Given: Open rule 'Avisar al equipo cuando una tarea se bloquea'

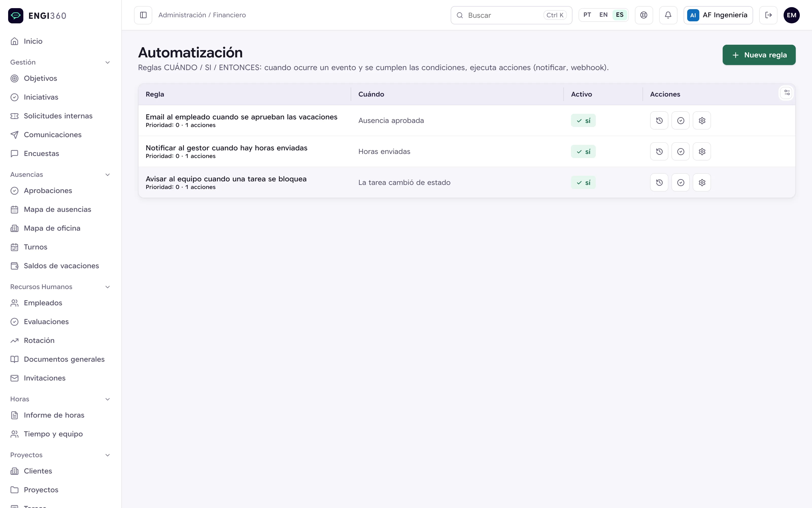Looking at the screenshot, I should point(226,179).
